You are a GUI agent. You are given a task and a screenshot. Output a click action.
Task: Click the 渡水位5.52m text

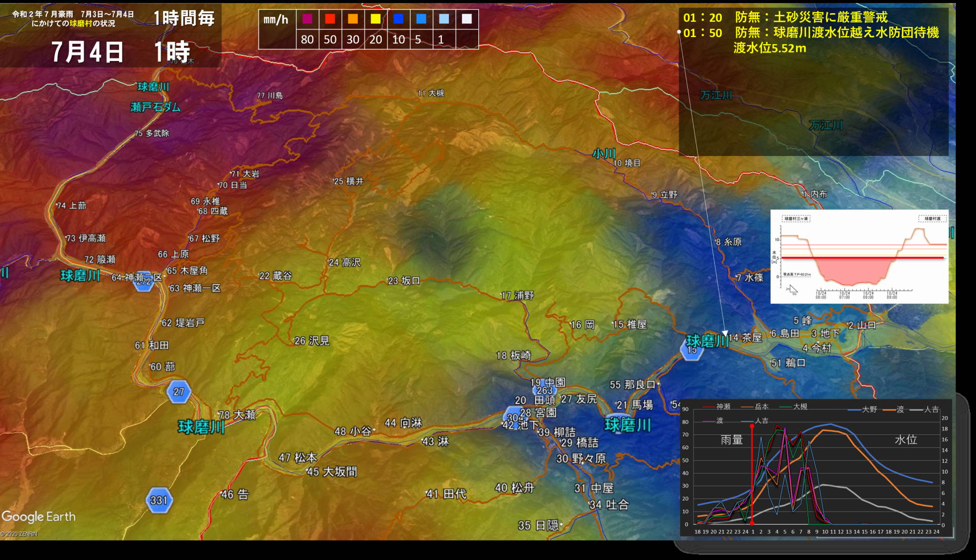pos(769,48)
